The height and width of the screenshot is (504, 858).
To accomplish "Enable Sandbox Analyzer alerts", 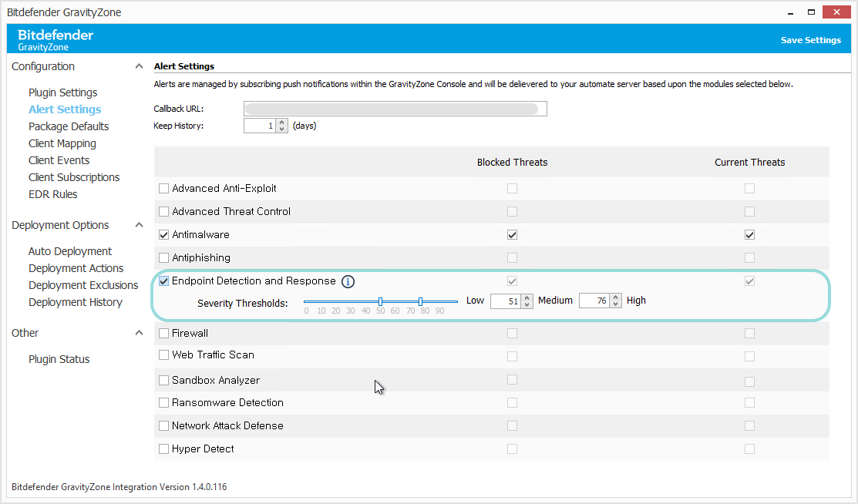I will click(x=164, y=379).
